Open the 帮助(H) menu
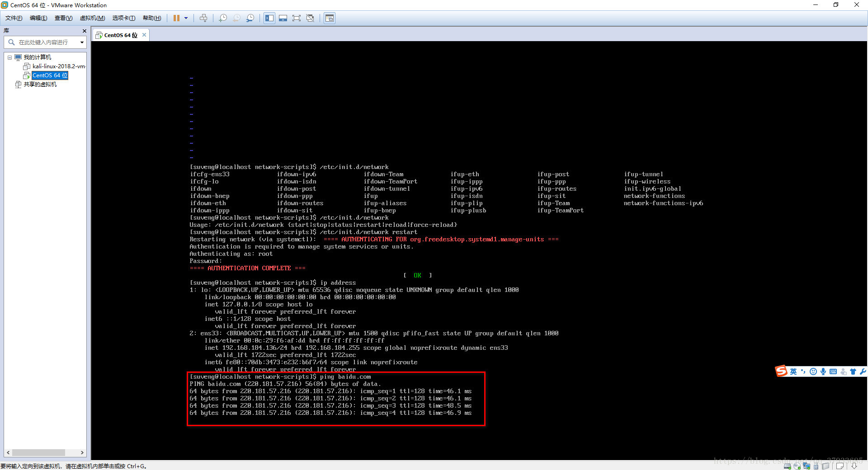The image size is (868, 470). coord(152,18)
